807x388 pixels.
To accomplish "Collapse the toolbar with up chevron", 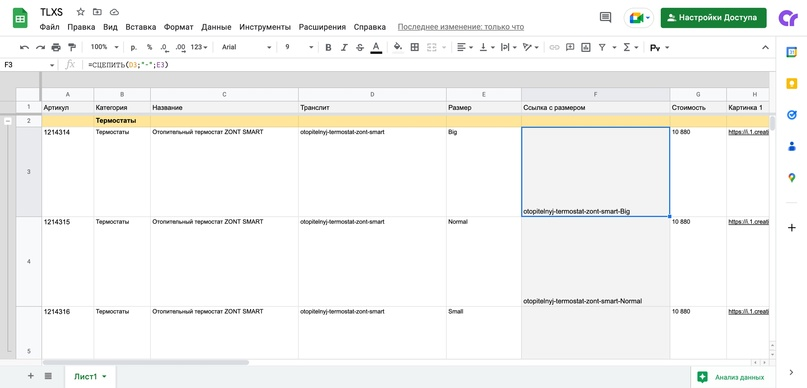I will (765, 47).
